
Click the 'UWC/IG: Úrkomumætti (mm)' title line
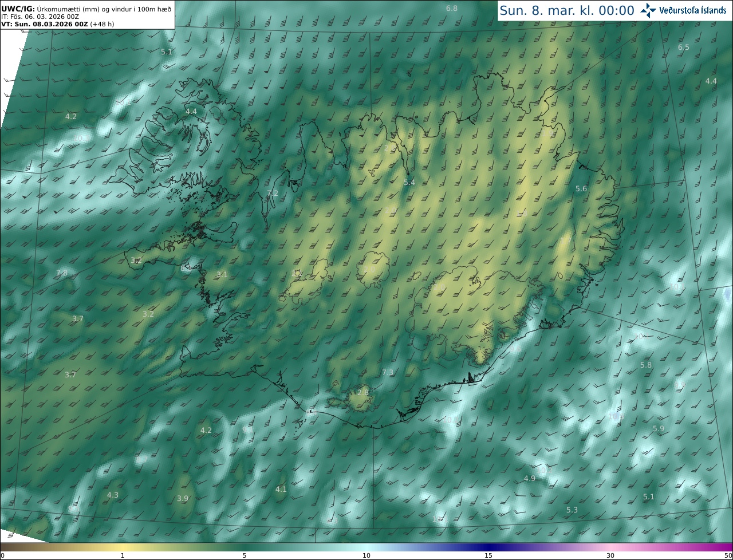point(86,9)
